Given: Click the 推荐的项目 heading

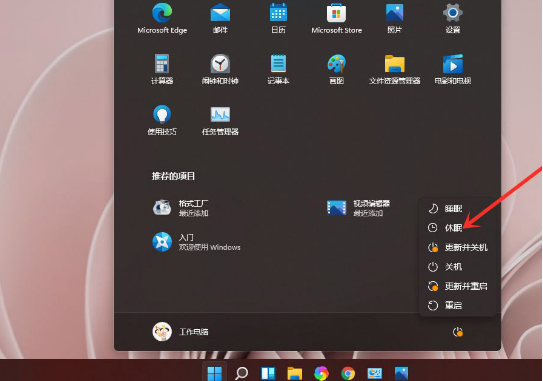Looking at the screenshot, I should 173,176.
